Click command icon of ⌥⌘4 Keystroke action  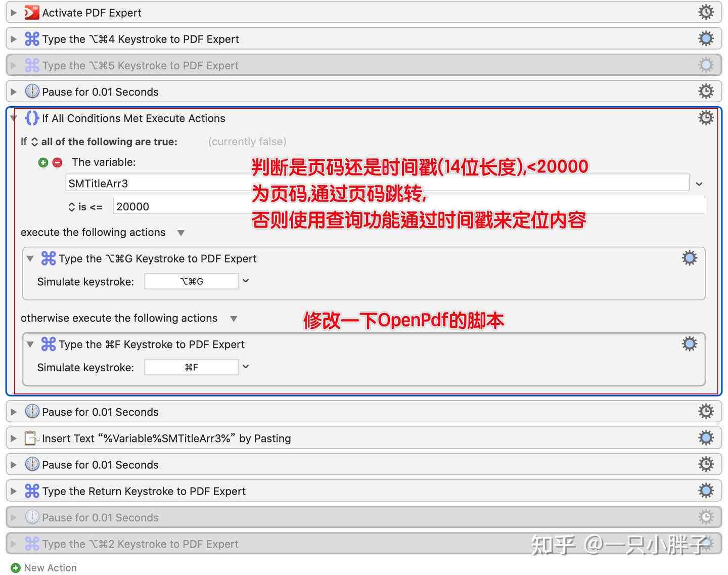[32, 39]
